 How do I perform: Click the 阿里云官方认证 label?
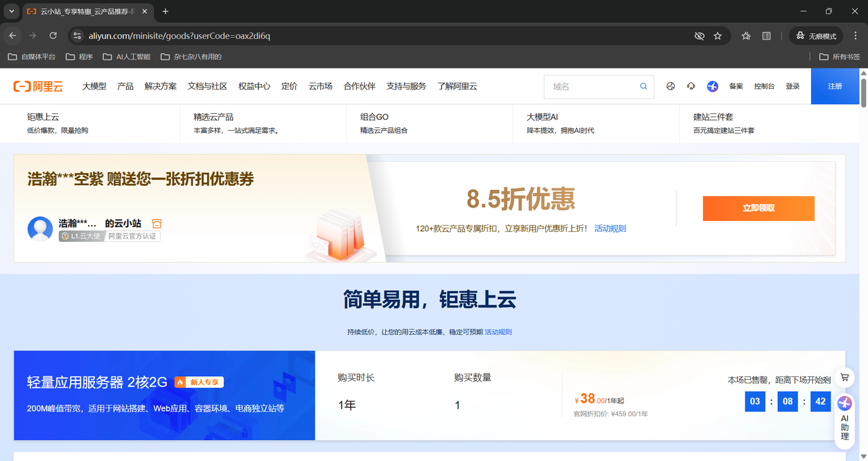point(132,236)
